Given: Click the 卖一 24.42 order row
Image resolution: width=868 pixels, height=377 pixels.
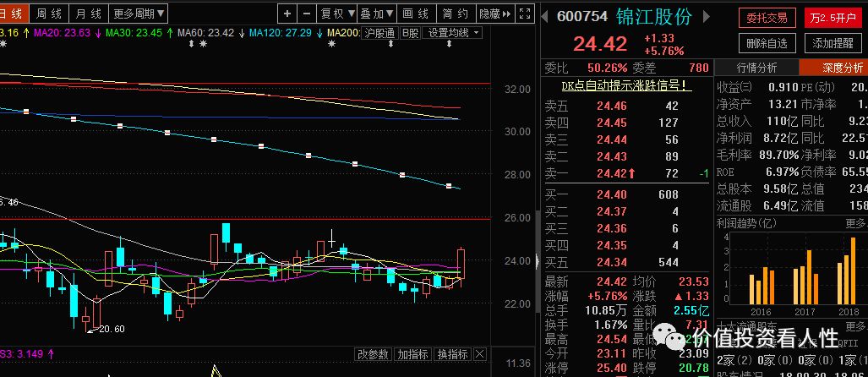Looking at the screenshot, I should tap(626, 173).
